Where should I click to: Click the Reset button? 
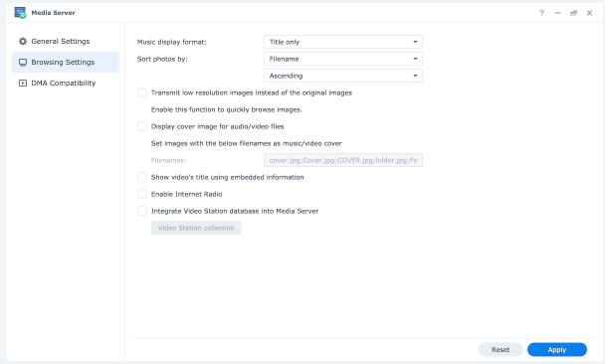[x=501, y=350]
